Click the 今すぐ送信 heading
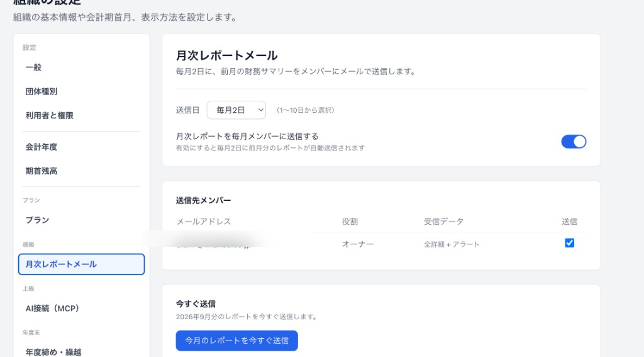This screenshot has height=357, width=644. (x=196, y=304)
